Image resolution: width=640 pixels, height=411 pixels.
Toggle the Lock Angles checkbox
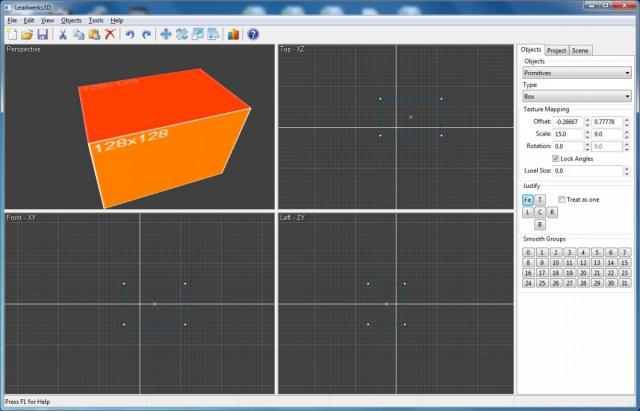pyautogui.click(x=555, y=158)
